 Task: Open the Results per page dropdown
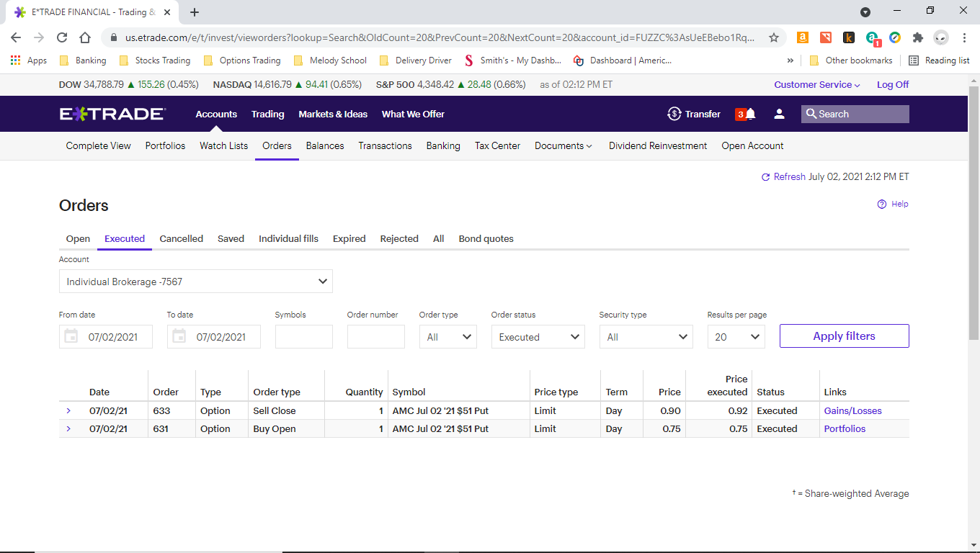(x=736, y=337)
